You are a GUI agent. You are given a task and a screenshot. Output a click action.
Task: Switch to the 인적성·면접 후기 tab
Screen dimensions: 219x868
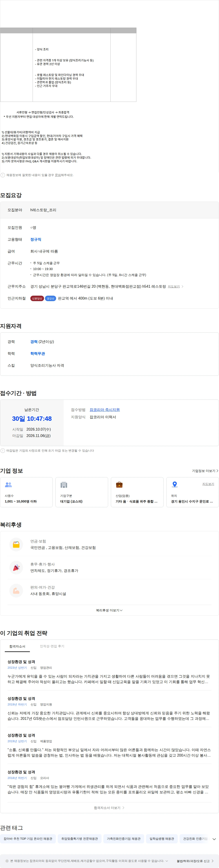[x=52, y=646]
